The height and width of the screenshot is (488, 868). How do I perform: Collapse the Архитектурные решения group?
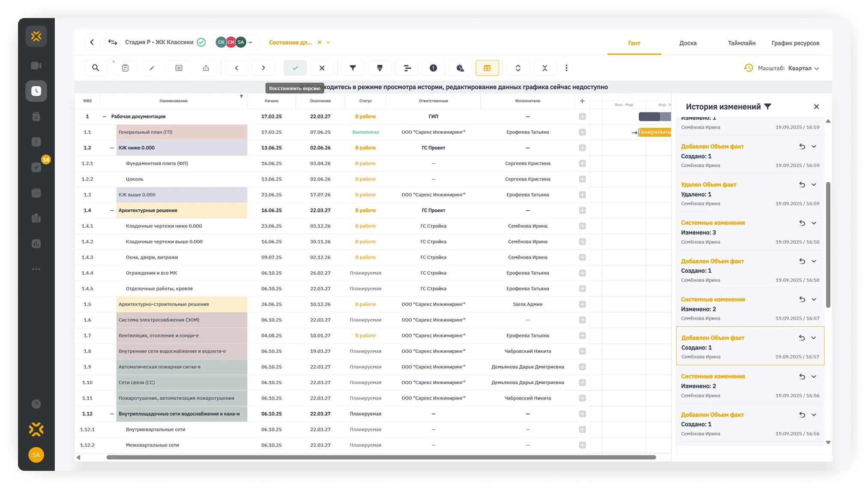click(112, 211)
